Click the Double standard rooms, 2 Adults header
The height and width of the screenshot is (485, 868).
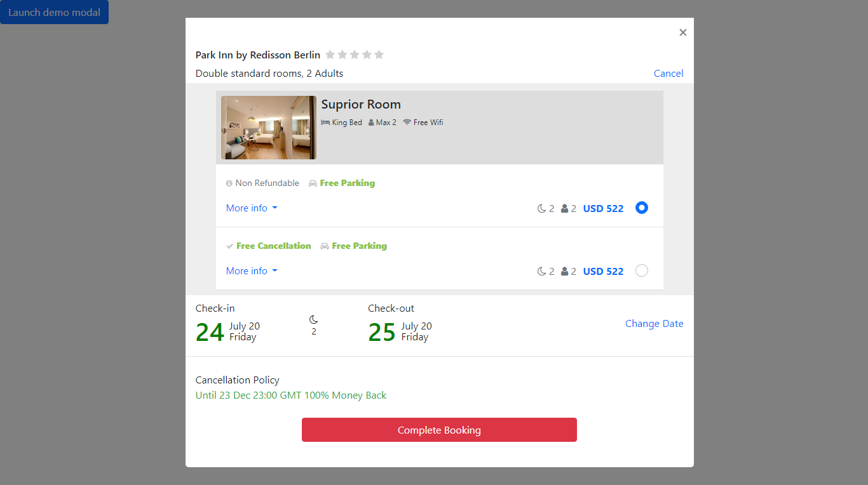point(269,73)
